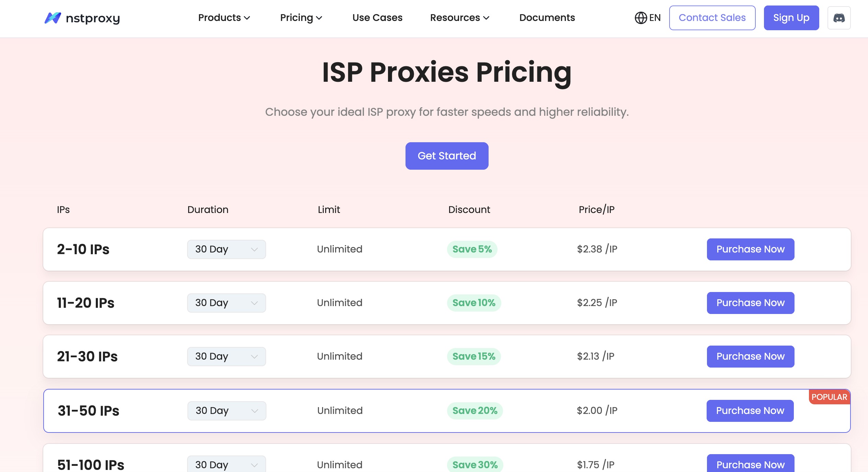868x472 pixels.
Task: Go to Use Cases page
Action: (377, 18)
